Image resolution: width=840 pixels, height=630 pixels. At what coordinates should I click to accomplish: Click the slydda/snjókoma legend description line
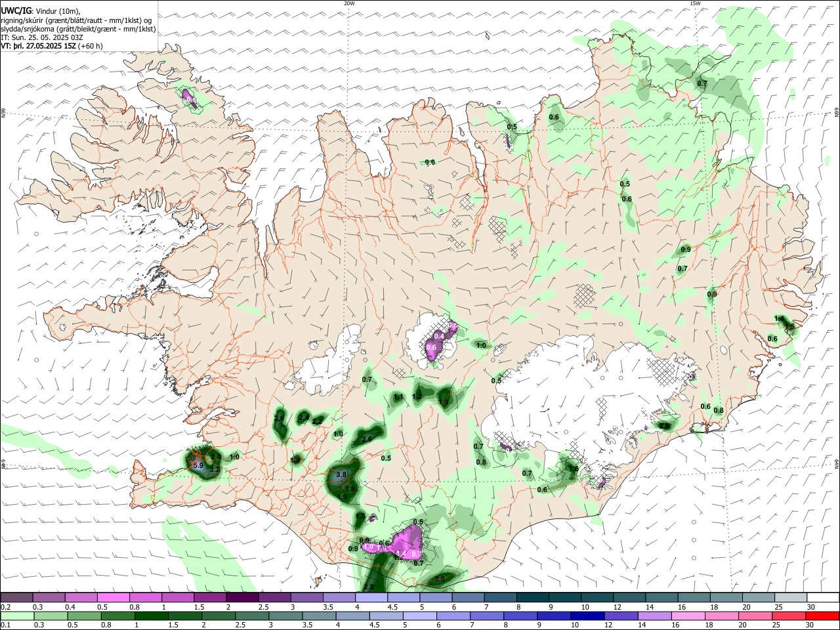point(79,29)
